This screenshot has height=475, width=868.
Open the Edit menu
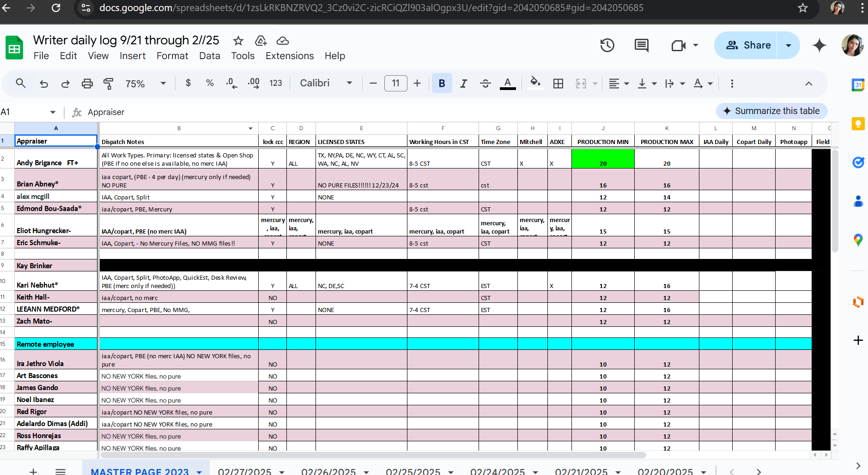coord(68,56)
